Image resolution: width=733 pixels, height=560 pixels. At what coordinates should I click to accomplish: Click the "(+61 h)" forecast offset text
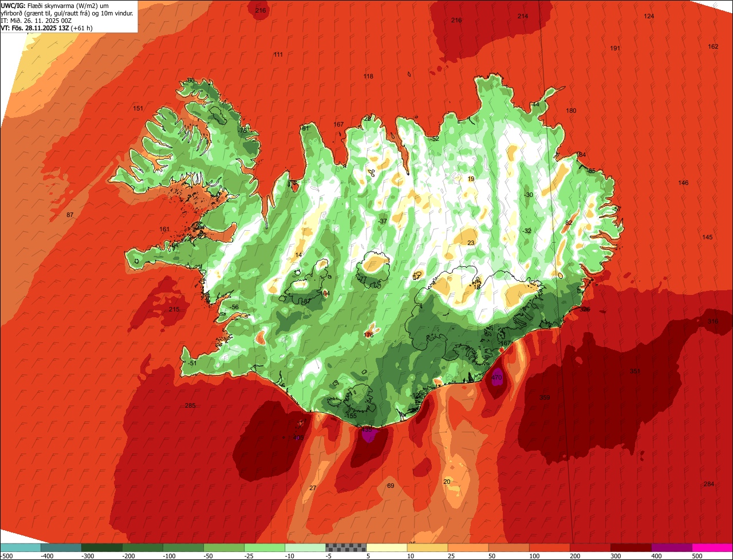(x=80, y=27)
